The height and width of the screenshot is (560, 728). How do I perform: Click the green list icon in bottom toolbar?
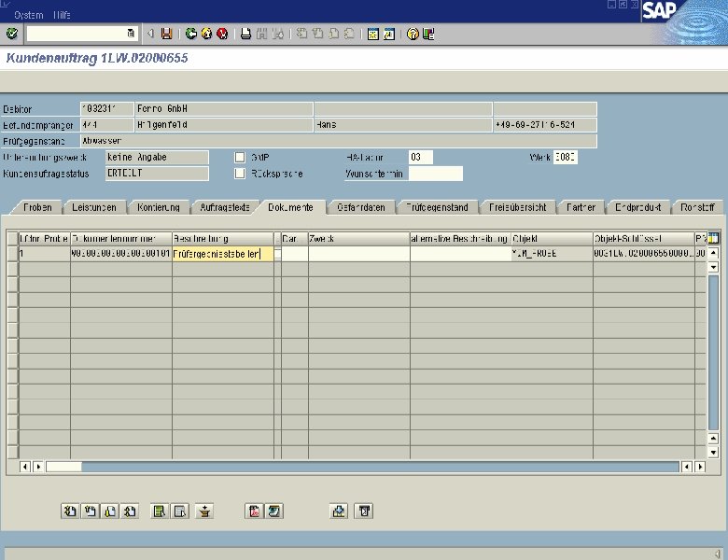pyautogui.click(x=160, y=511)
